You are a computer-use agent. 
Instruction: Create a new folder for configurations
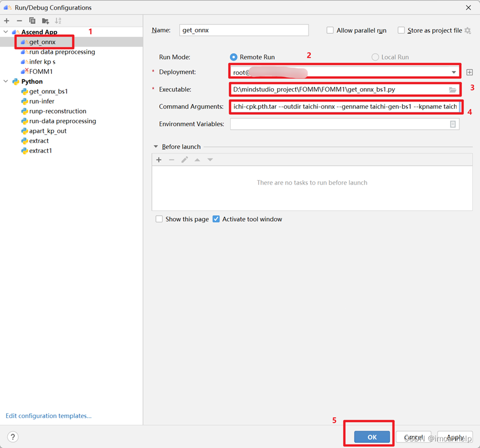[x=45, y=21]
